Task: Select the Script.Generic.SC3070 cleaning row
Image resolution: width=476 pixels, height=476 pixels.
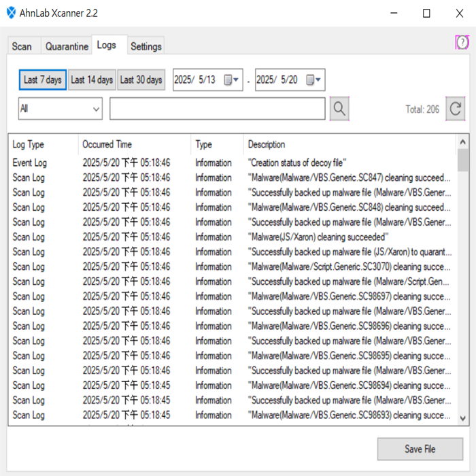Action: [233, 267]
